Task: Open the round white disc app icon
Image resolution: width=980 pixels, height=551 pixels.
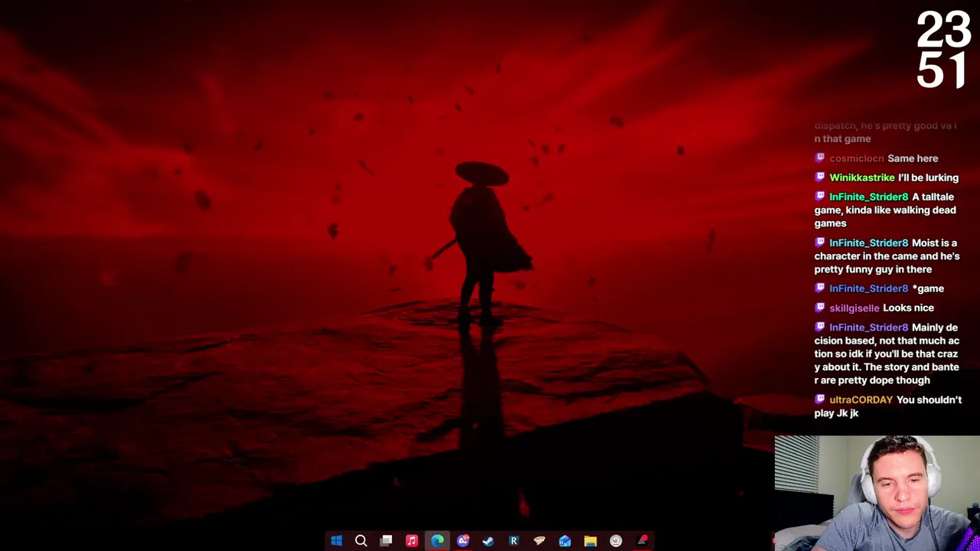Action: tap(616, 541)
